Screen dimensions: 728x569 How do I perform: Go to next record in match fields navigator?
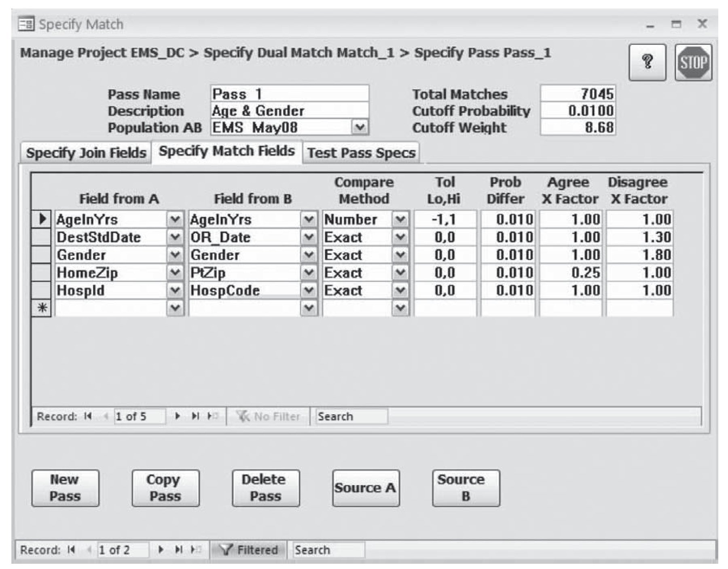(177, 416)
